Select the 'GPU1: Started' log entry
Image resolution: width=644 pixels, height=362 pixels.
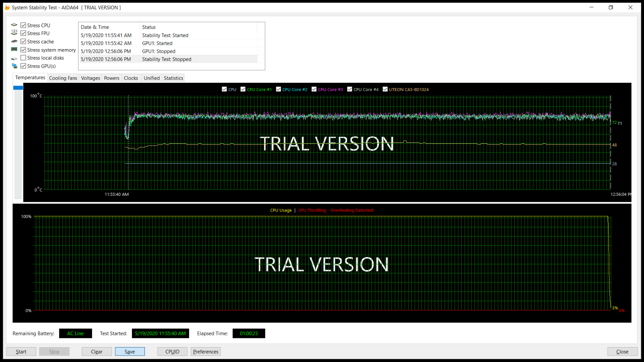(x=168, y=43)
